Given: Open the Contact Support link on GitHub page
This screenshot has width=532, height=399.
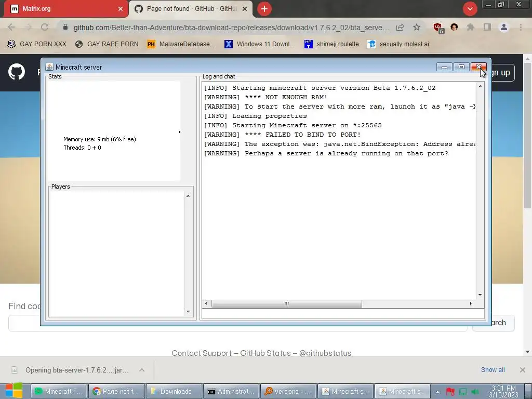Looking at the screenshot, I should coord(202,353).
